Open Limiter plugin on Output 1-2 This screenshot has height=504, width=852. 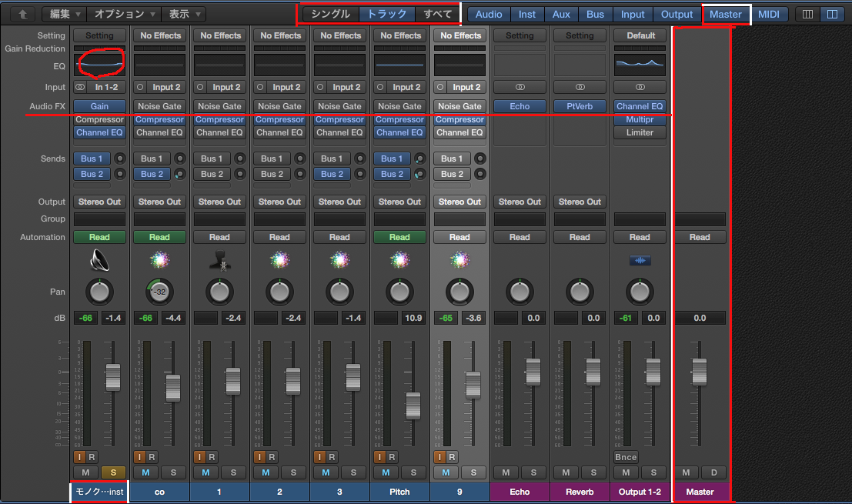640,132
